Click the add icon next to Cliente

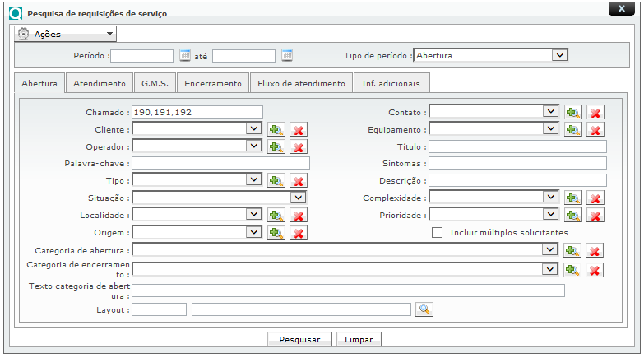coord(276,129)
